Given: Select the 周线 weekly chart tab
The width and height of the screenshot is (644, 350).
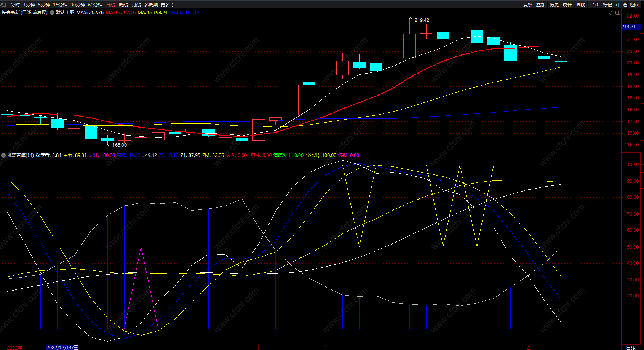Looking at the screenshot, I should 123,5.
